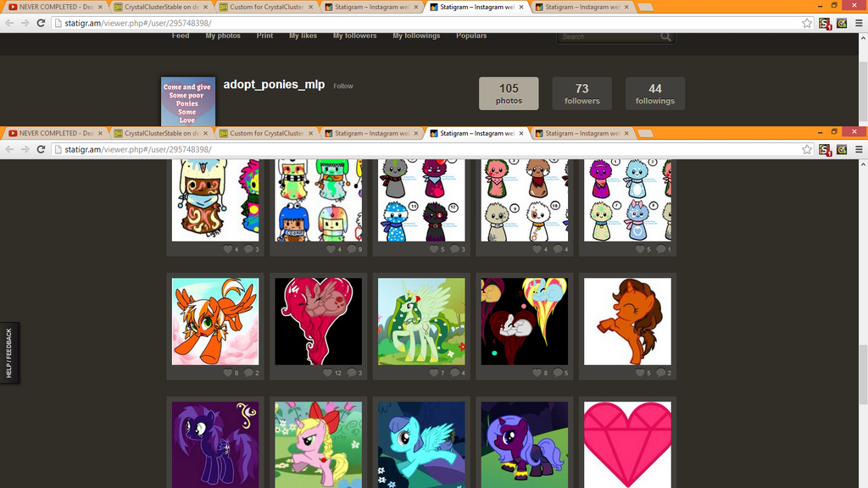
Task: Reload the page in the lower browser window
Action: tap(41, 149)
